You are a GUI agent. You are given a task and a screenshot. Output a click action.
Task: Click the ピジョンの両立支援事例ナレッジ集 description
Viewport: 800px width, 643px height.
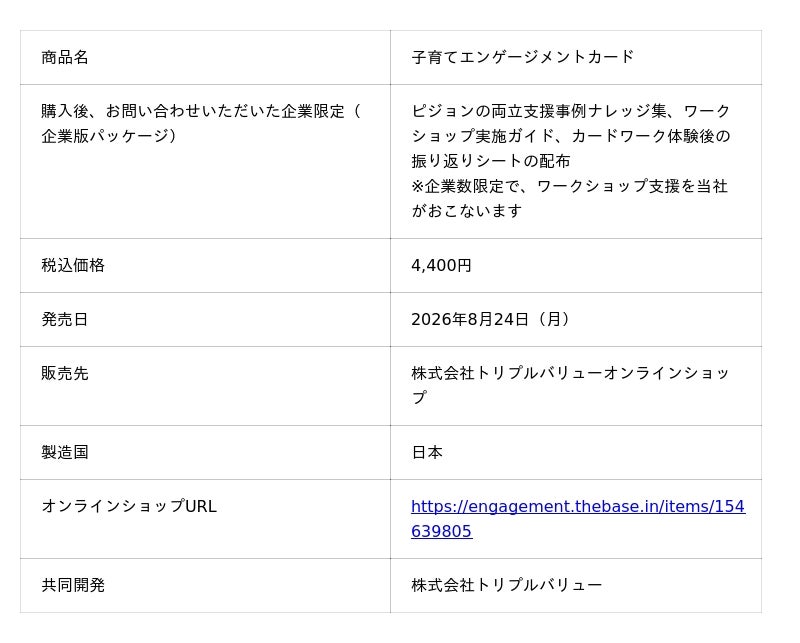pyautogui.click(x=539, y=111)
